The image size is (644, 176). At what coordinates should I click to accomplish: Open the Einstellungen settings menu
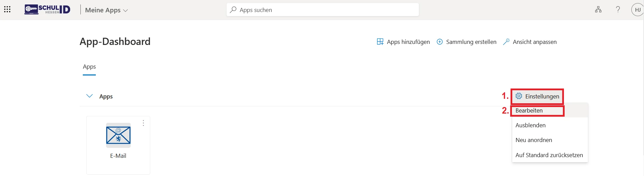pos(537,96)
